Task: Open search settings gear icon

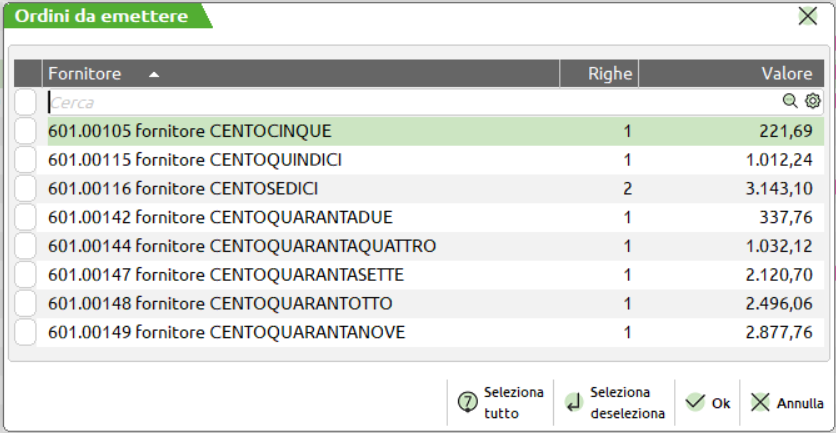Action: coord(812,101)
